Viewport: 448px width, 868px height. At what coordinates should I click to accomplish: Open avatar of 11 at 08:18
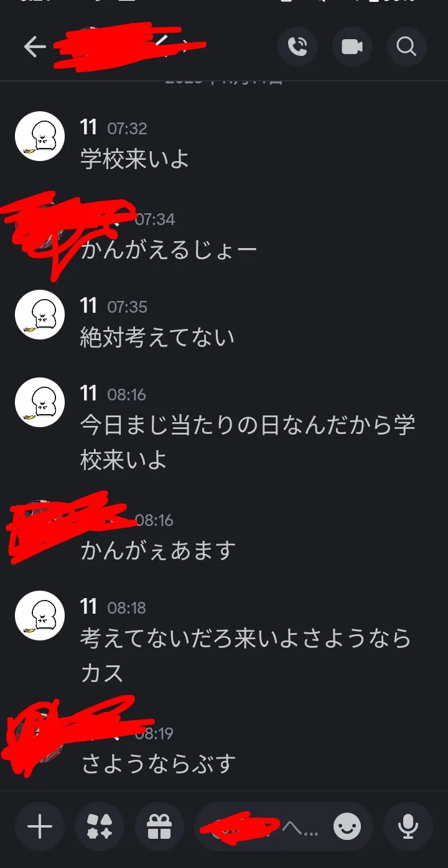tap(40, 615)
